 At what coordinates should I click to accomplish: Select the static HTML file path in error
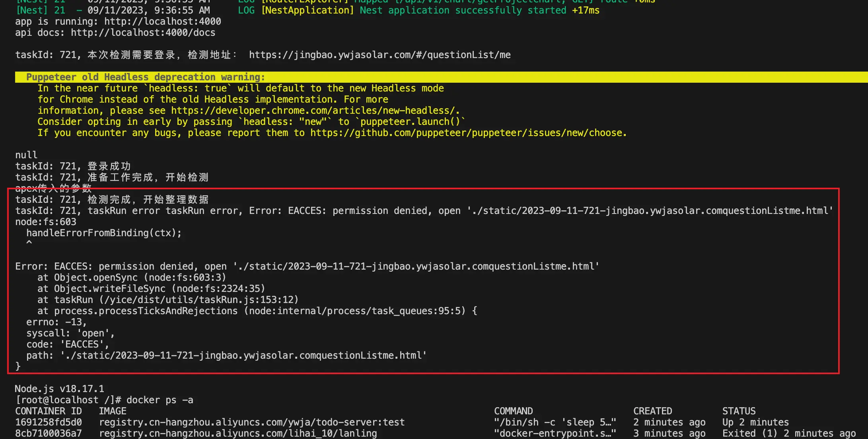(243, 355)
